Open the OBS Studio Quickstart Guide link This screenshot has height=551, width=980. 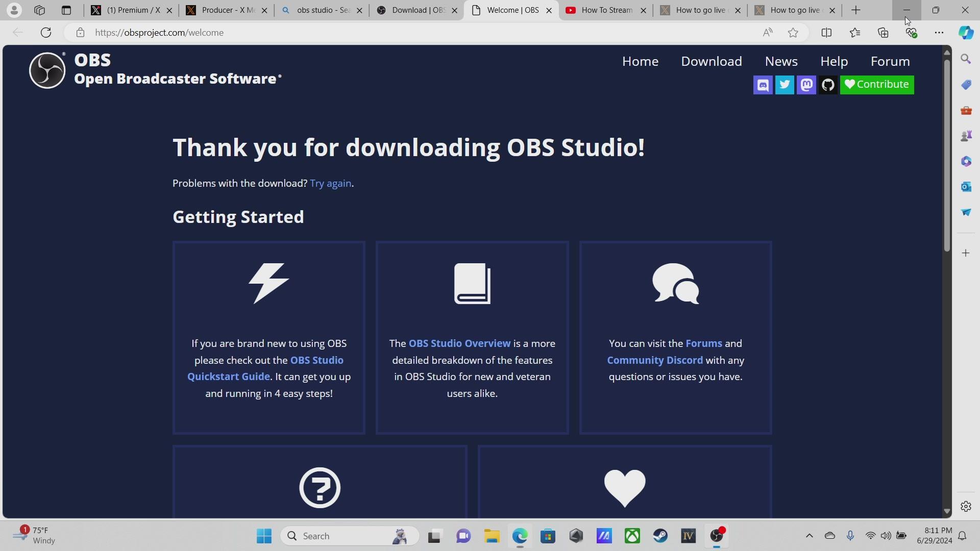[265, 368]
